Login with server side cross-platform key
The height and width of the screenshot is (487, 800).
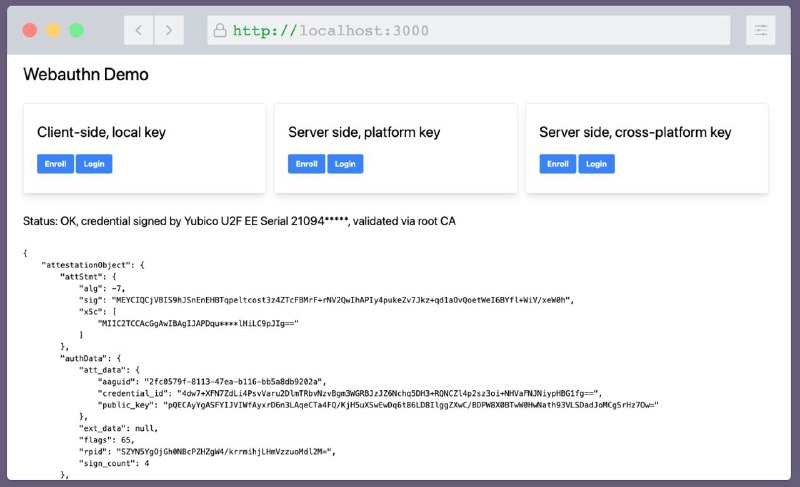(596, 164)
